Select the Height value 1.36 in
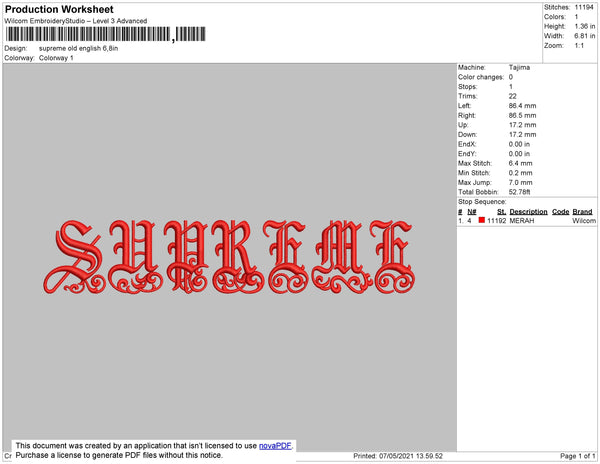600x464 pixels. [585, 26]
